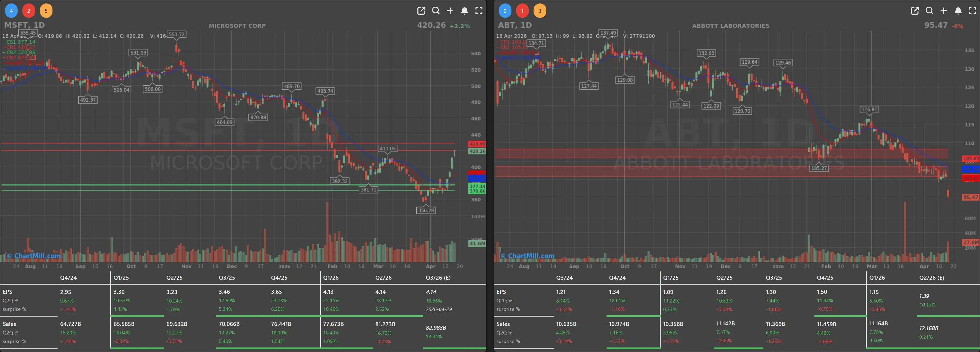This screenshot has height=352, width=980.
Task: Click the search magnifier on MSFT chart
Action: tap(436, 11)
